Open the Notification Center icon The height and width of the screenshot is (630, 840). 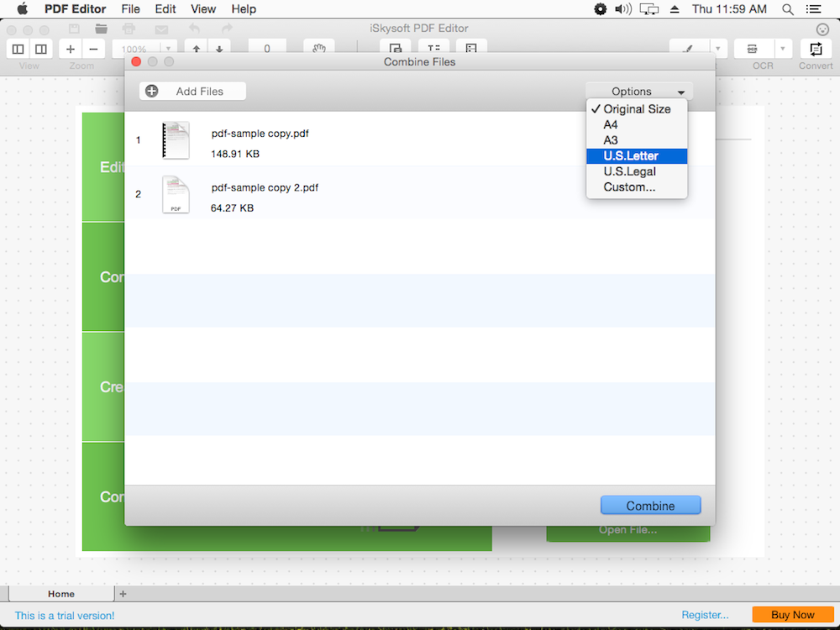(x=813, y=9)
